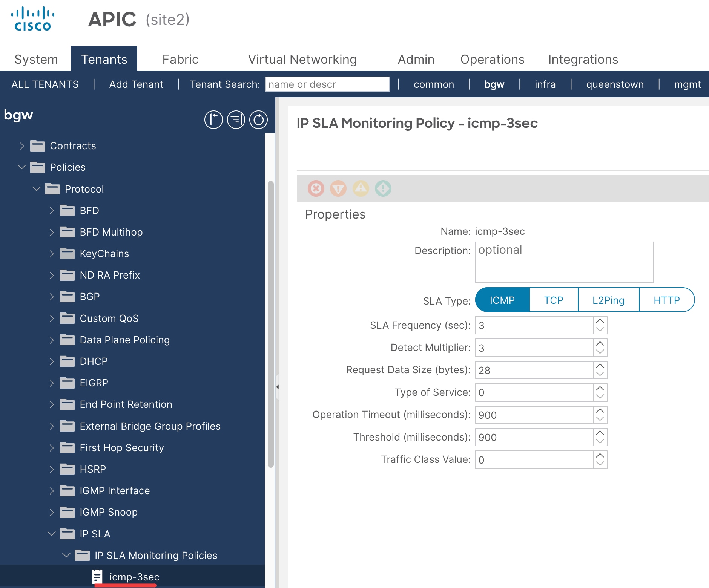Open the Admin tab
This screenshot has width=709, height=588.
[416, 59]
